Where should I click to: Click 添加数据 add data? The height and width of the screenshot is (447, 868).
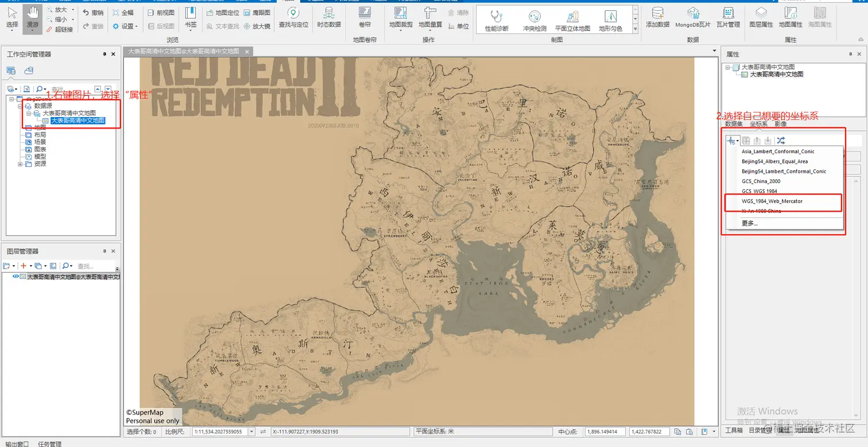[658, 18]
